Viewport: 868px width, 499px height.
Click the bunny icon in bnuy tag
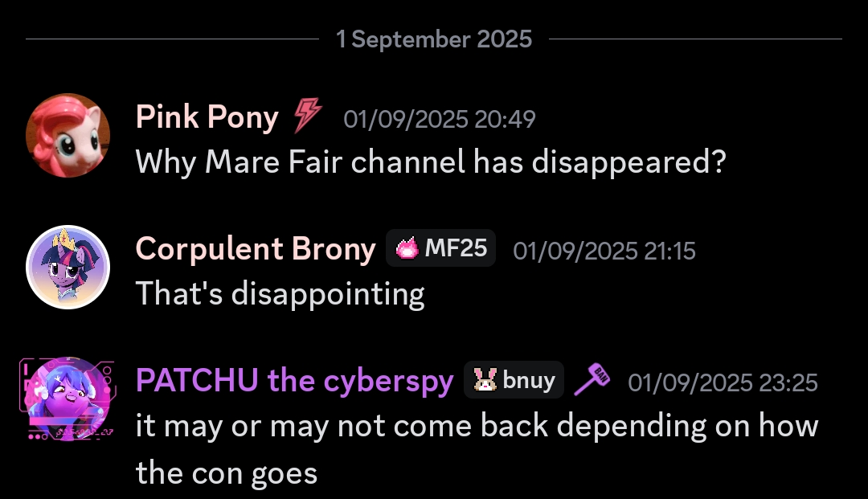[485, 380]
